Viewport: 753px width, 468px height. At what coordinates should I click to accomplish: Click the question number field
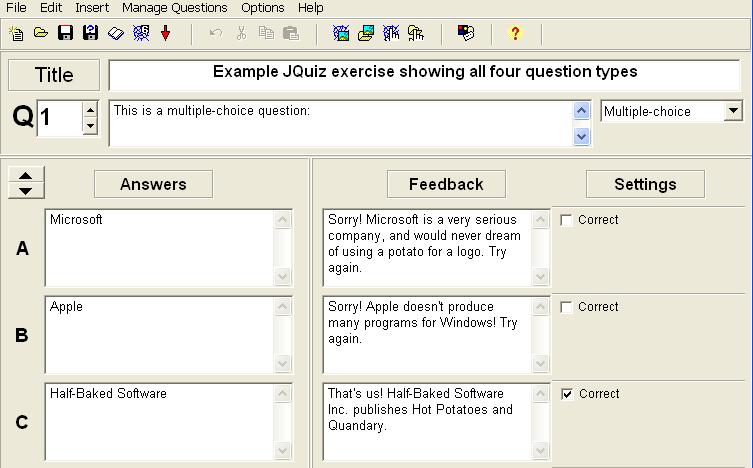pos(60,118)
